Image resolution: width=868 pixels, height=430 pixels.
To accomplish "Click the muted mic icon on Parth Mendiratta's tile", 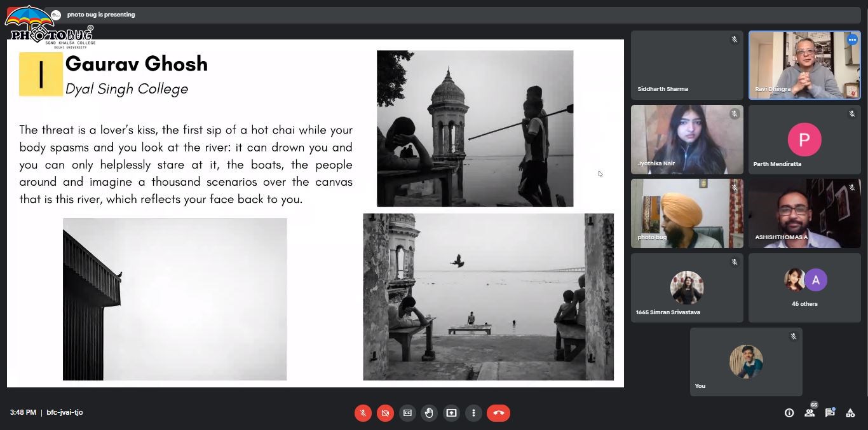I will pyautogui.click(x=851, y=114).
